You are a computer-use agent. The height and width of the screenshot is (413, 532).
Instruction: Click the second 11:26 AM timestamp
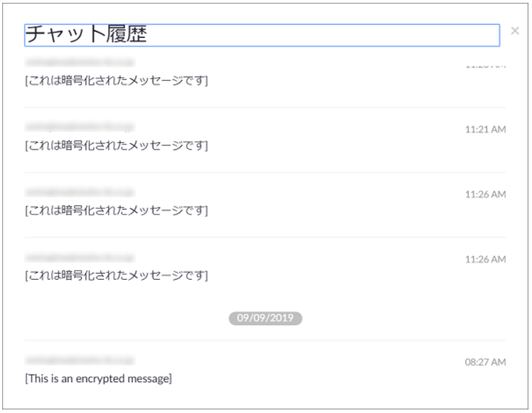[x=486, y=259]
